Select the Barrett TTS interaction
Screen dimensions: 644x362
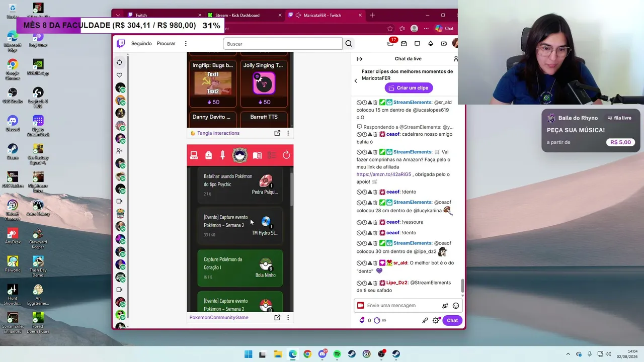263,119
